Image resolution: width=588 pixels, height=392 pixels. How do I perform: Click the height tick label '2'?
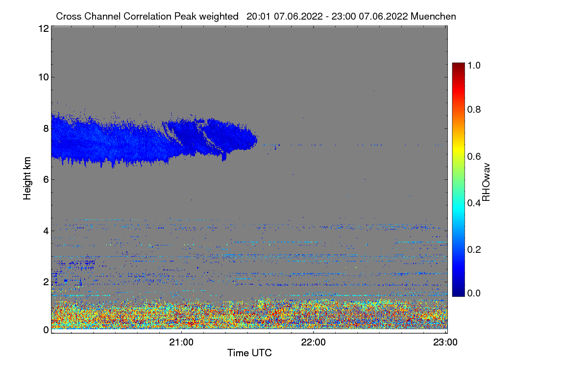[45, 282]
